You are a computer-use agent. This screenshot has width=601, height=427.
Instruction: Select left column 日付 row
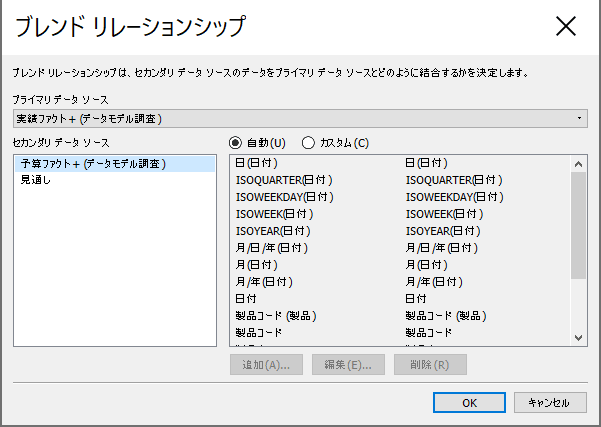pos(246,299)
